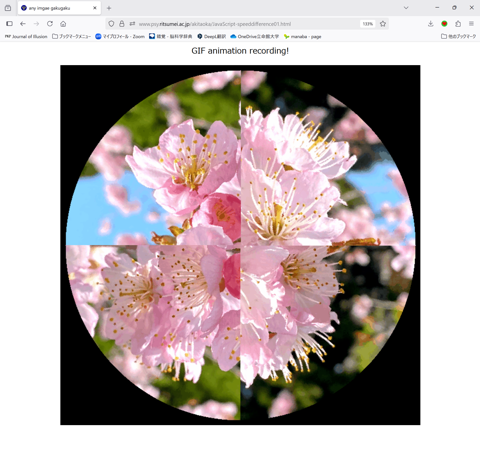Image resolution: width=480 pixels, height=462 pixels.
Task: Open the first bookmarks folder in bookmarks bar
Action: click(x=71, y=37)
